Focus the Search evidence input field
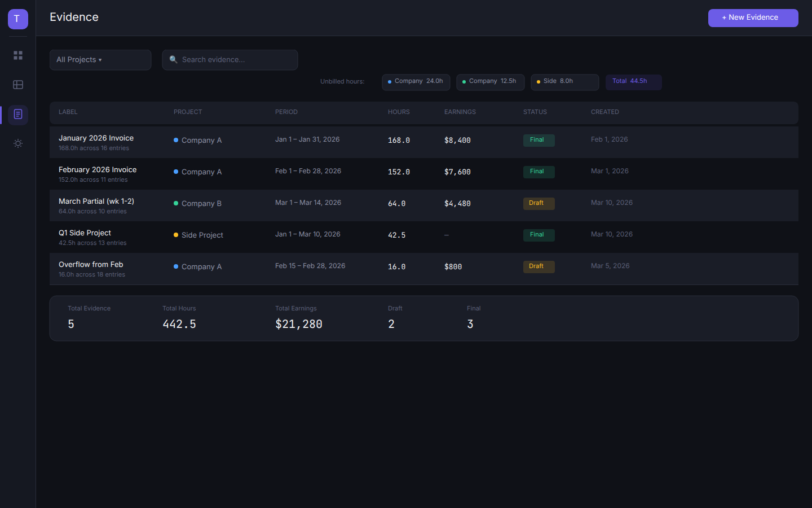Screen dimensions: 812x508 tap(237, 60)
